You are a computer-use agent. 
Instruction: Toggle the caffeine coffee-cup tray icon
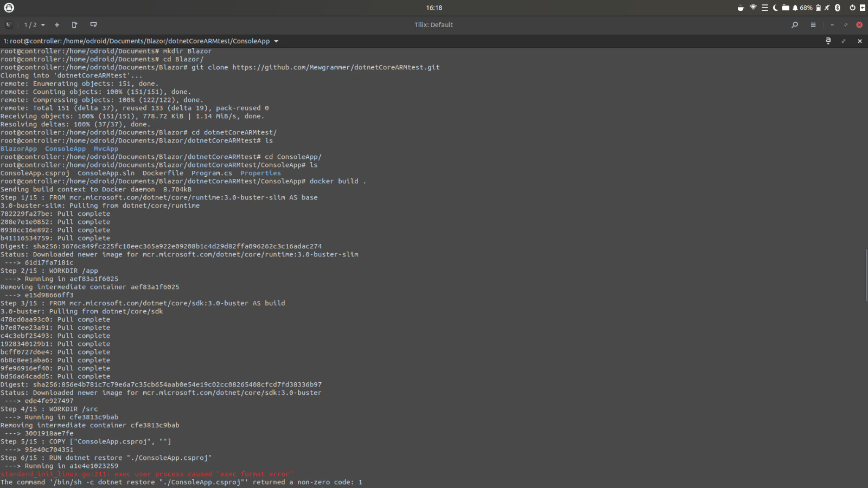point(740,8)
